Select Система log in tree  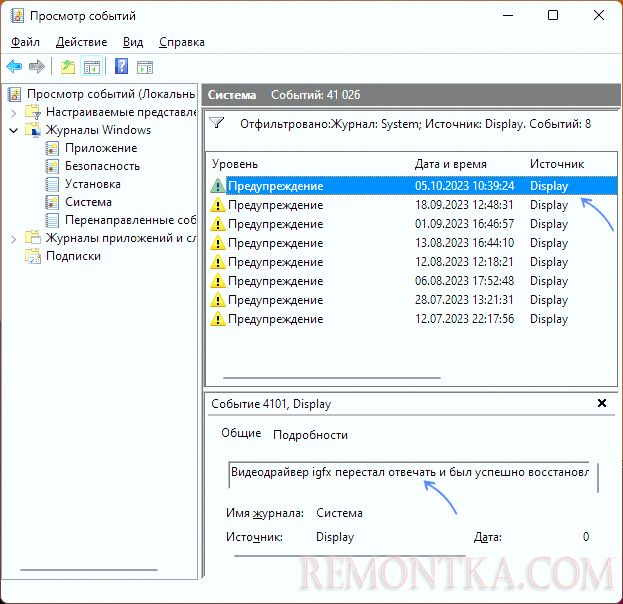(x=88, y=202)
